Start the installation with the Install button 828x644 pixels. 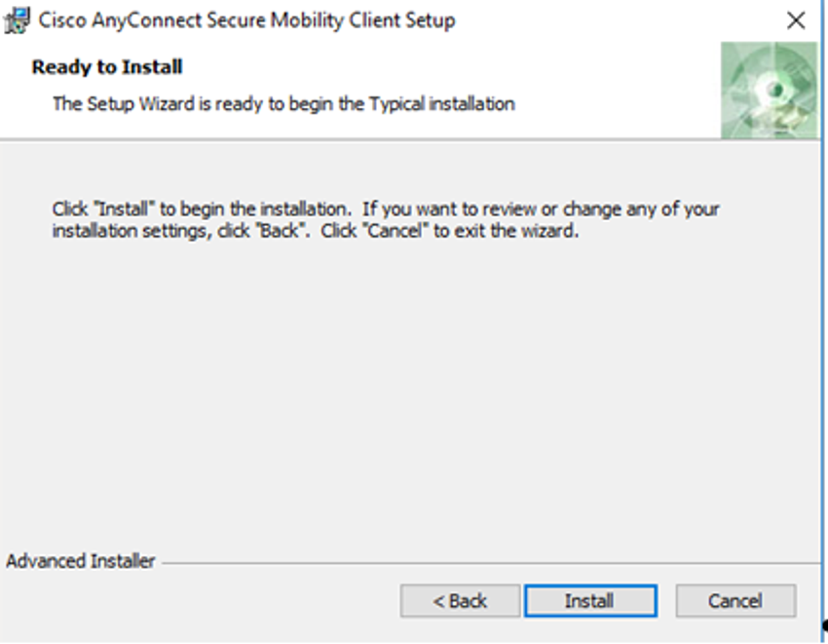pyautogui.click(x=590, y=601)
